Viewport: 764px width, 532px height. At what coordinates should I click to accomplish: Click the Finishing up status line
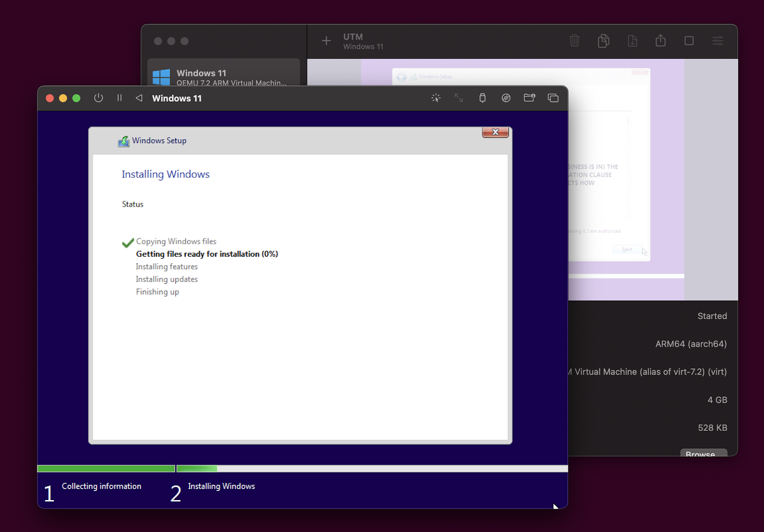[158, 292]
